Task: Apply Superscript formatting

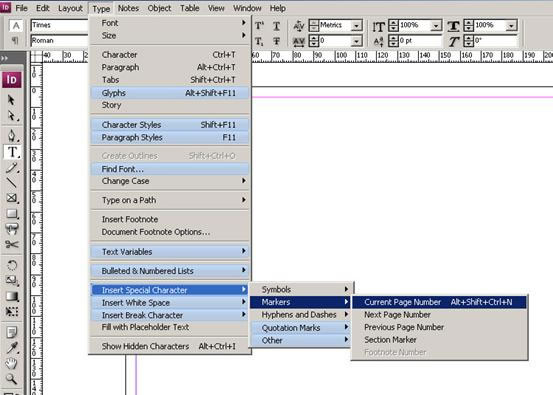Action: click(x=259, y=26)
